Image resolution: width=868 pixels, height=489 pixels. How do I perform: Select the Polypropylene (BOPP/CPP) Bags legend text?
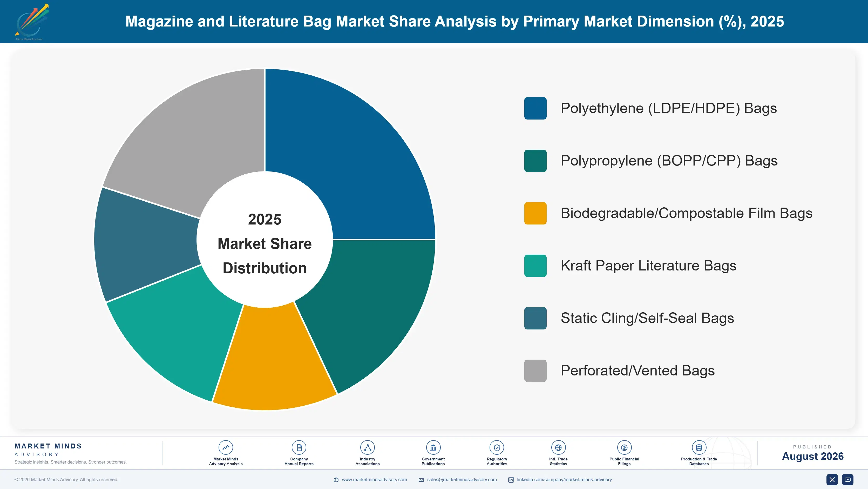coord(669,161)
